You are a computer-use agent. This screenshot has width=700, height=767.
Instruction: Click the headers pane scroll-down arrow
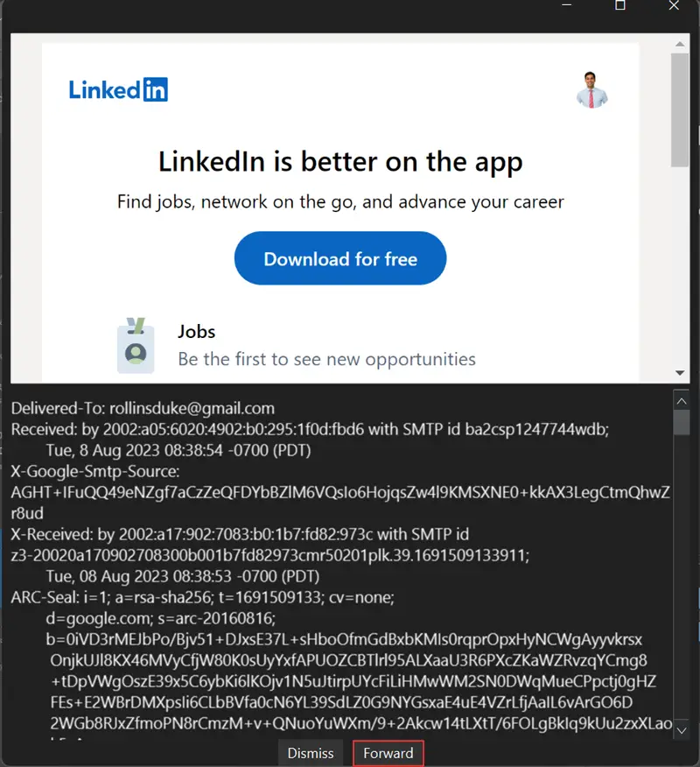click(682, 728)
